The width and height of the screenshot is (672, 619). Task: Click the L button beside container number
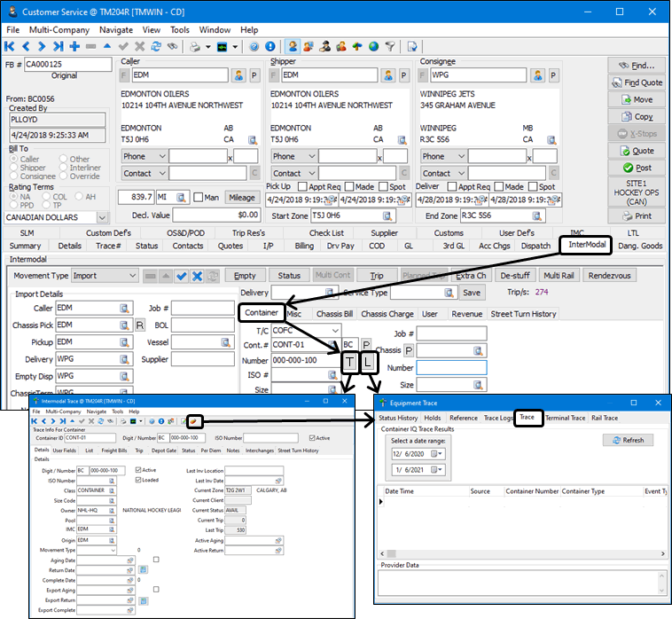(x=369, y=362)
